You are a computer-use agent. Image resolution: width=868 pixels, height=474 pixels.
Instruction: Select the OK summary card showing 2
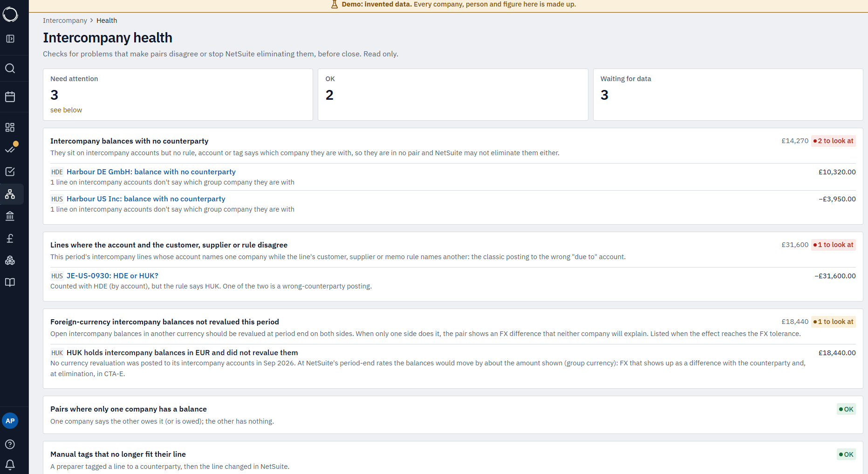click(453, 95)
